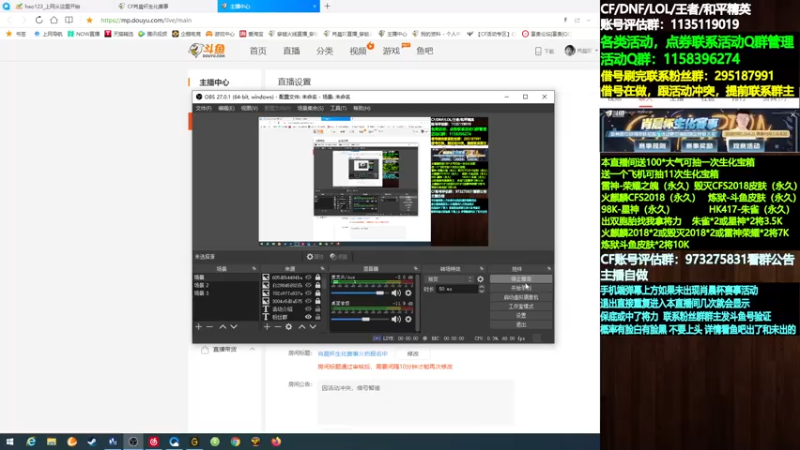This screenshot has height=450, width=800.
Task: Open the OBS icon in the taskbar
Action: [133, 442]
